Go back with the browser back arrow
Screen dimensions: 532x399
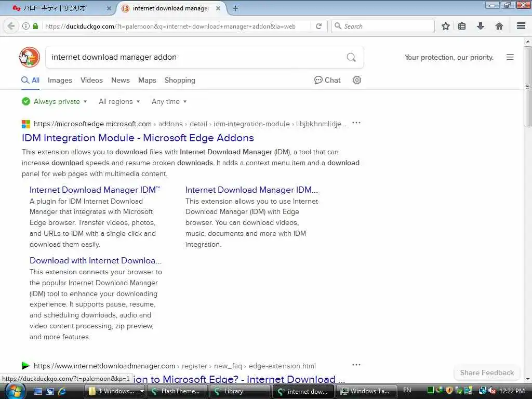pyautogui.click(x=11, y=26)
